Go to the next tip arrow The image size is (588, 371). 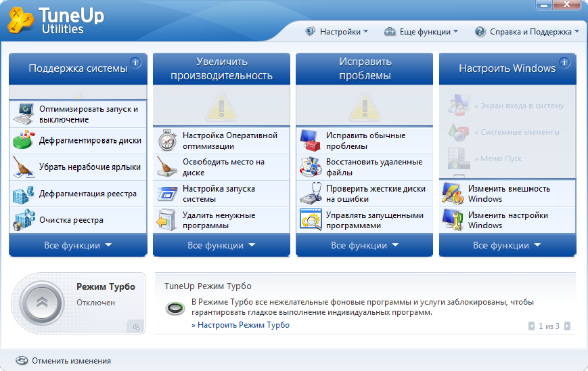coord(568,326)
